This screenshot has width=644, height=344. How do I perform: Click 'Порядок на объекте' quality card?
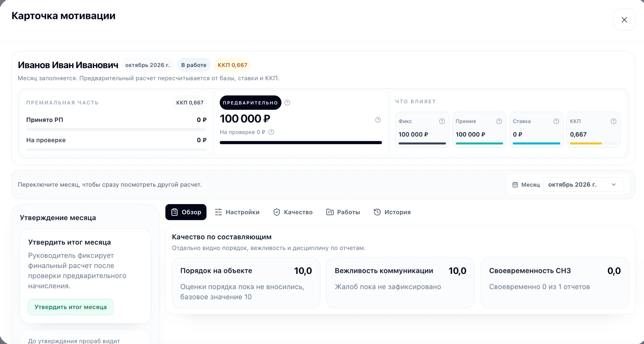point(246,283)
